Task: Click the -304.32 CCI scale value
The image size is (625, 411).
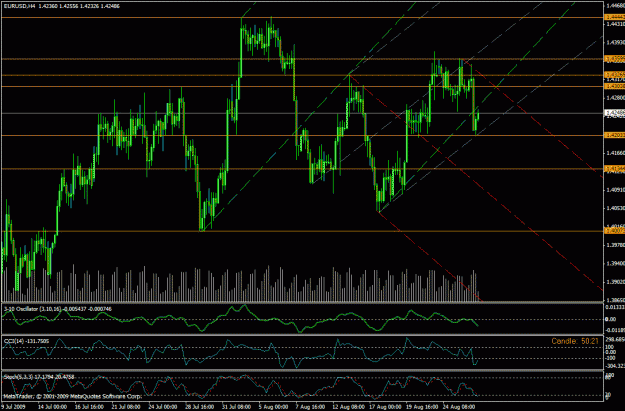Action: [615, 366]
